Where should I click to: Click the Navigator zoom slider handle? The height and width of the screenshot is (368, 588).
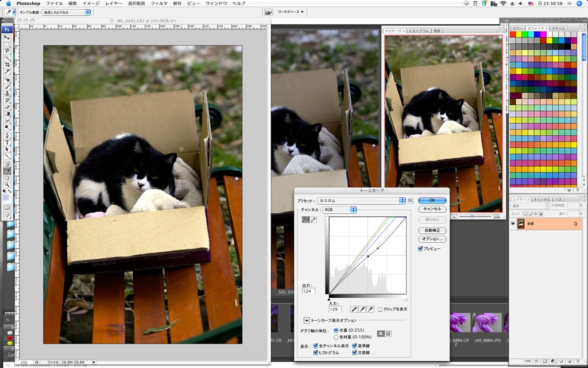point(472,216)
